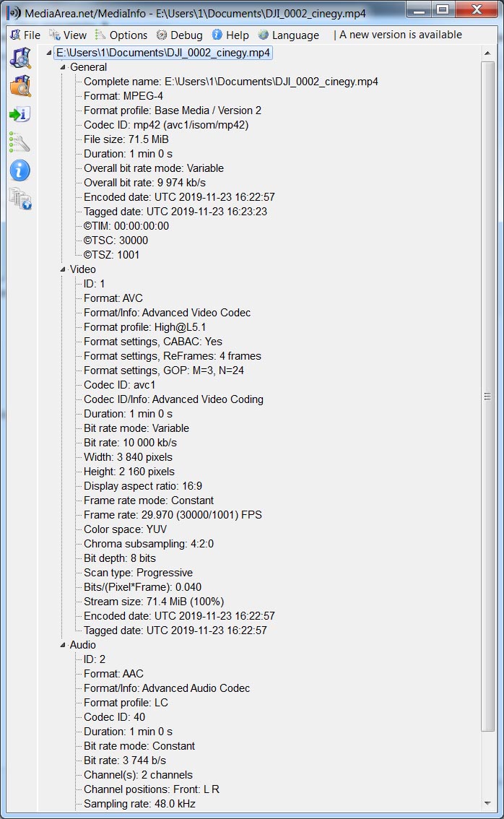
Task: Collapse the Audio section
Action: point(63,645)
